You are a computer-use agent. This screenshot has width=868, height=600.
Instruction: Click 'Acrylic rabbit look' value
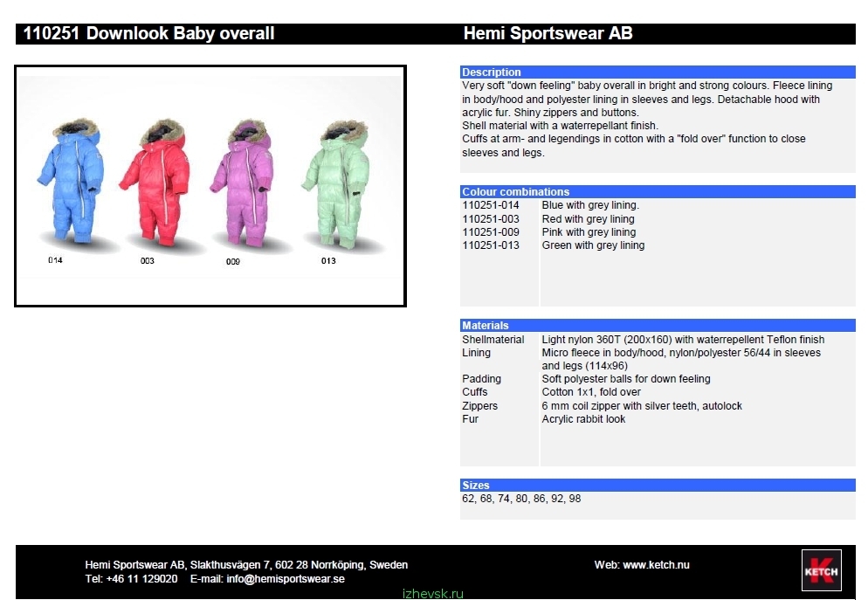(583, 419)
